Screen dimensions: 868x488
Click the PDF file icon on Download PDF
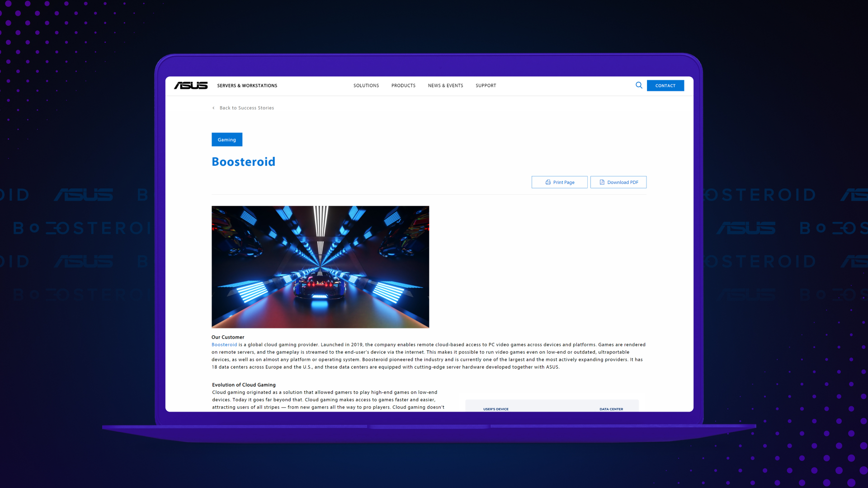(602, 182)
